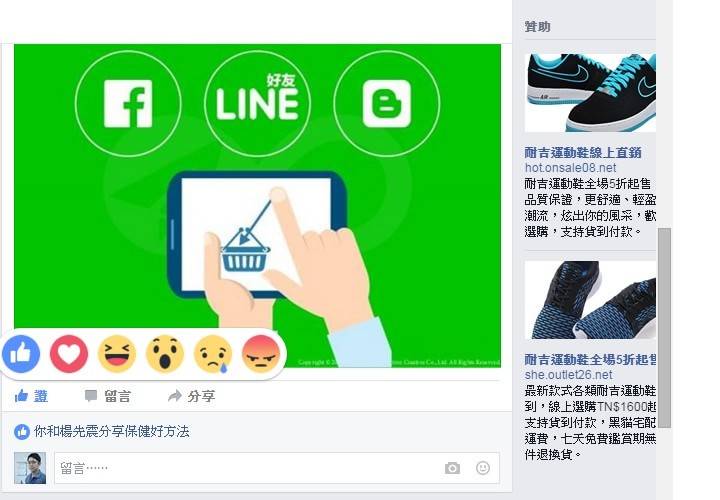Choose the Sad crying reaction
Viewport: 720px width, 500px height.
pos(213,354)
